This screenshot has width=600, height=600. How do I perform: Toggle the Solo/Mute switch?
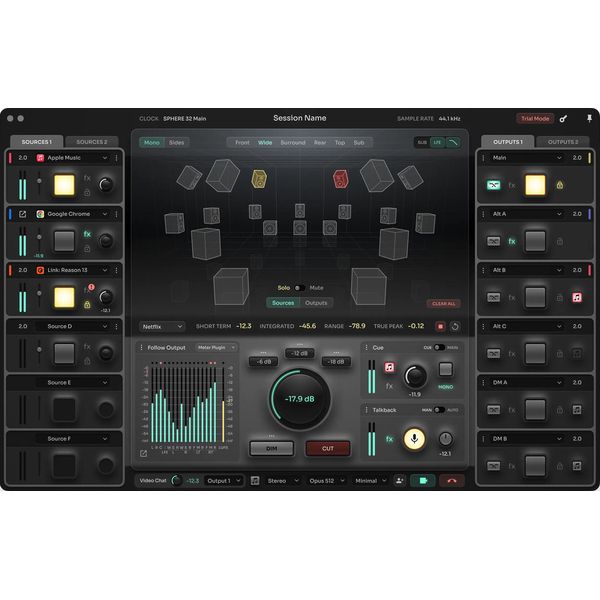(301, 287)
